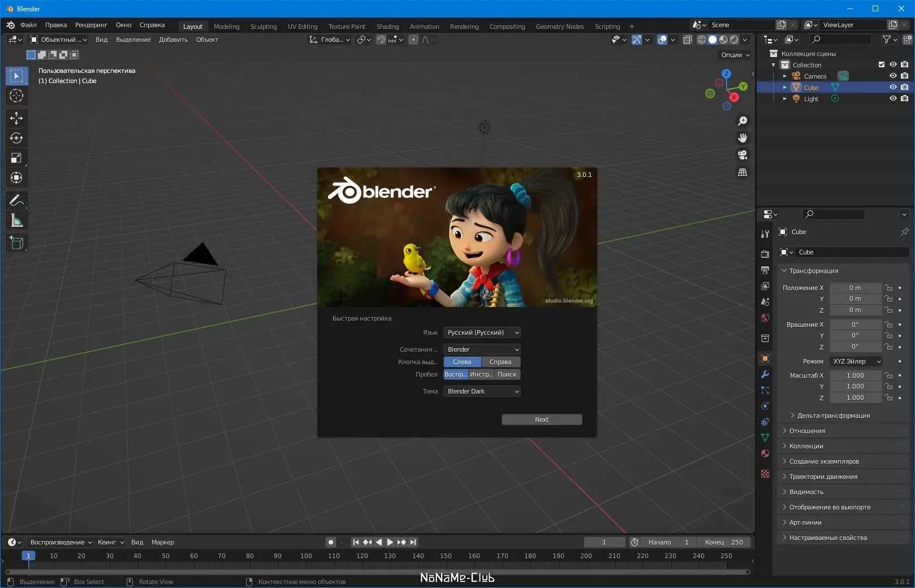The width and height of the screenshot is (915, 588).
Task: Open the 'Рендеринг' menu
Action: click(91, 25)
